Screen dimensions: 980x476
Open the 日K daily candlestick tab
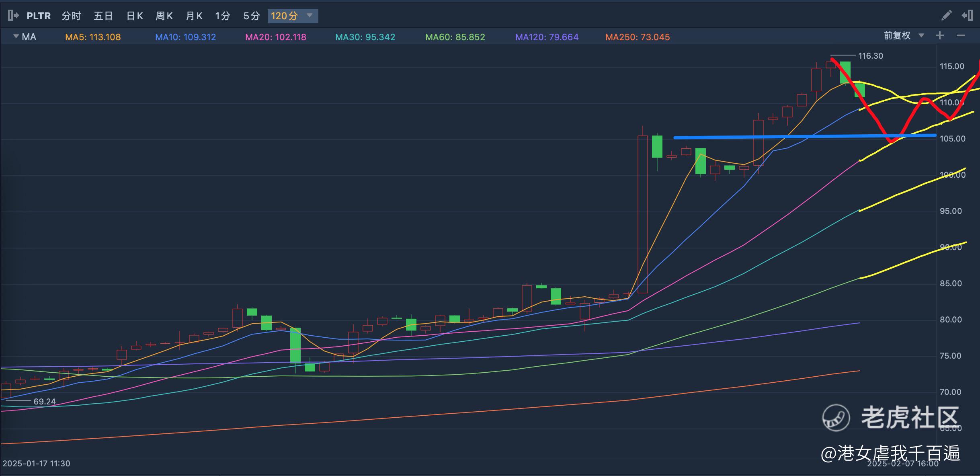135,16
